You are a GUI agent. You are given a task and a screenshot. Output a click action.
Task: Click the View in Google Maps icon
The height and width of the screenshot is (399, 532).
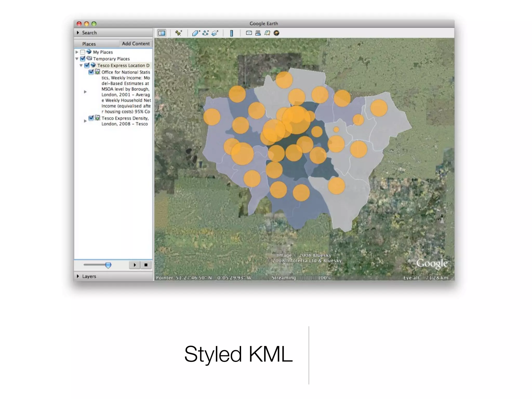267,33
